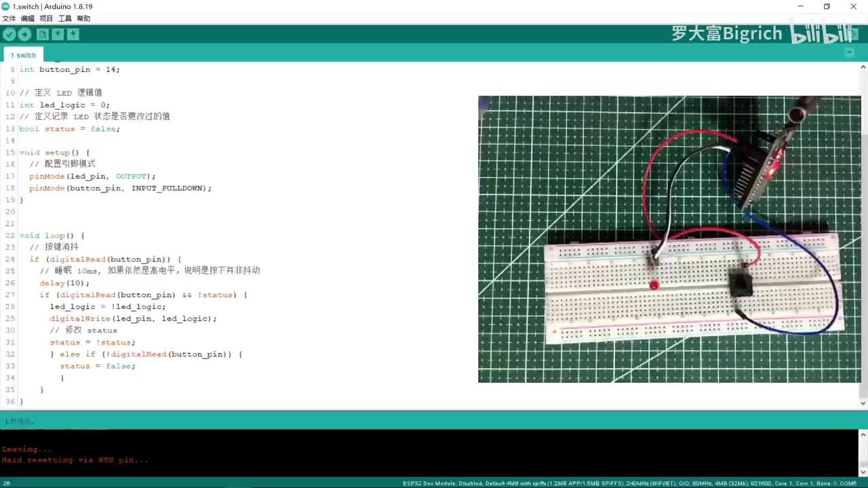Screen dimensions: 868x488
Task: Click the console text "Leaving..."
Action: coord(26,449)
